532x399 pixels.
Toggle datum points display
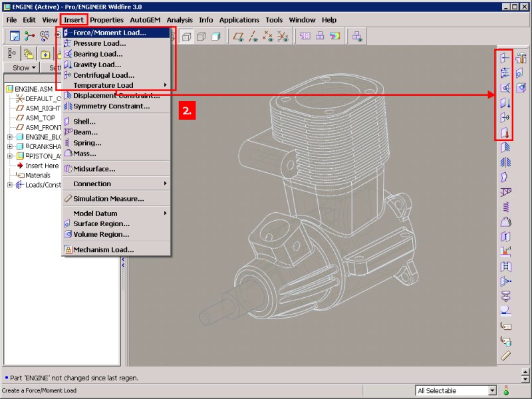tap(268, 37)
